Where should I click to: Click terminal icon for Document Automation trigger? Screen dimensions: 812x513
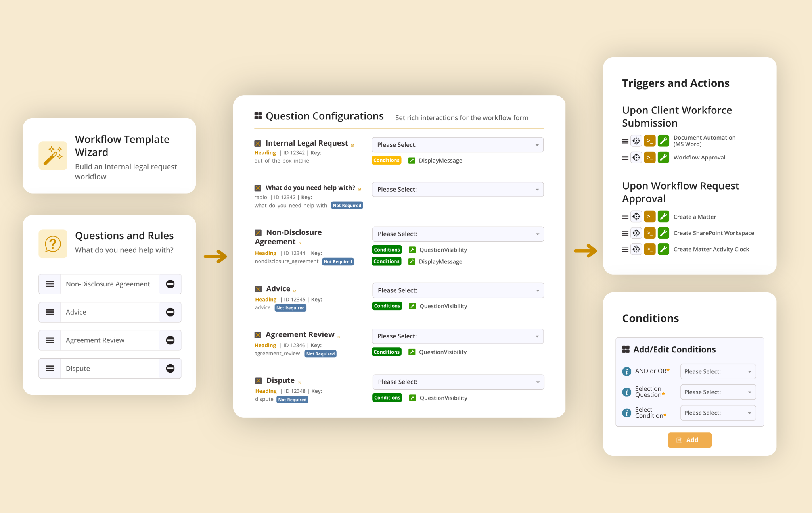coord(650,141)
